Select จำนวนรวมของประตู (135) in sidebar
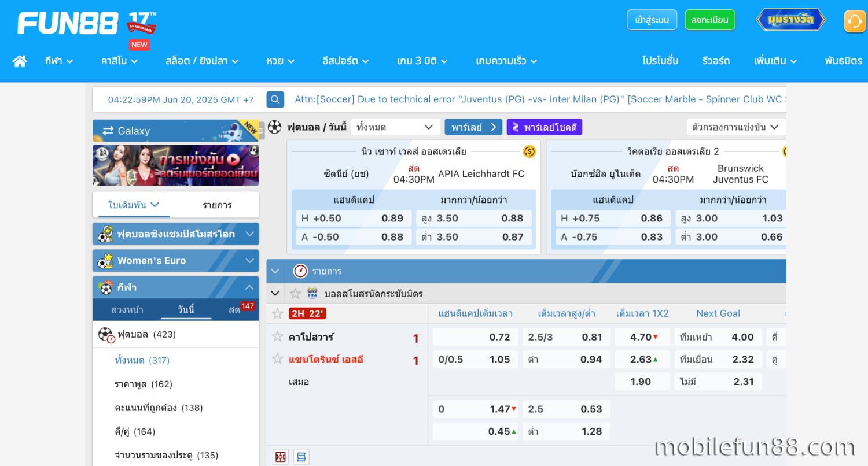Image resolution: width=868 pixels, height=466 pixels. [x=167, y=455]
